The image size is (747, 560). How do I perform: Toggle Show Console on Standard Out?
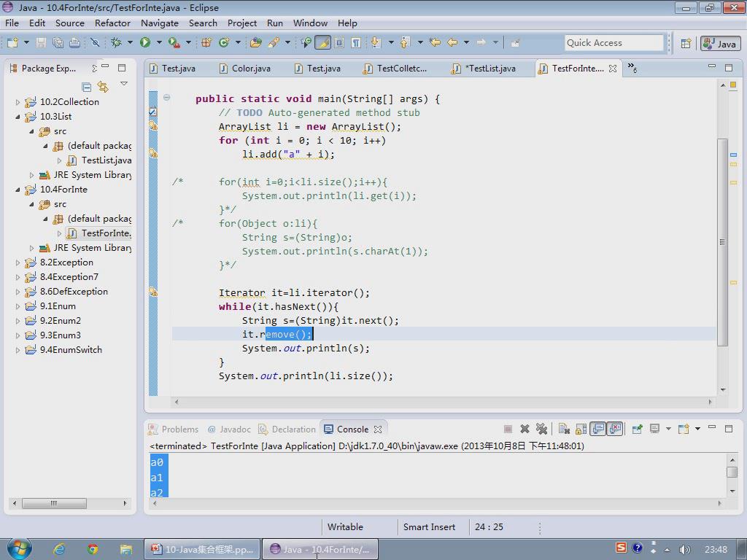click(x=598, y=429)
